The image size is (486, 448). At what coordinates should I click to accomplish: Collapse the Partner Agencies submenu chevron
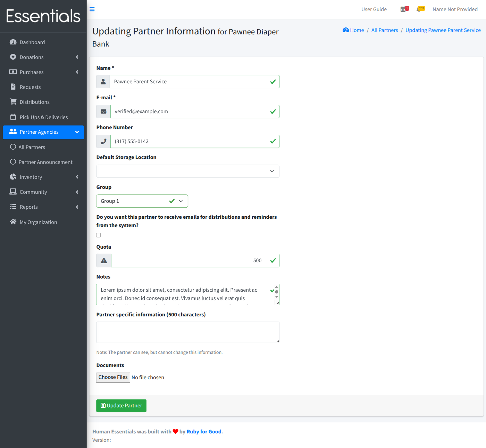77,132
